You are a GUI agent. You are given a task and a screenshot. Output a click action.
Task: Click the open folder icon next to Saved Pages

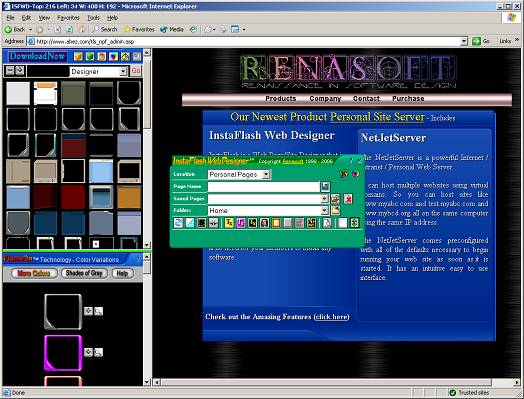(335, 199)
